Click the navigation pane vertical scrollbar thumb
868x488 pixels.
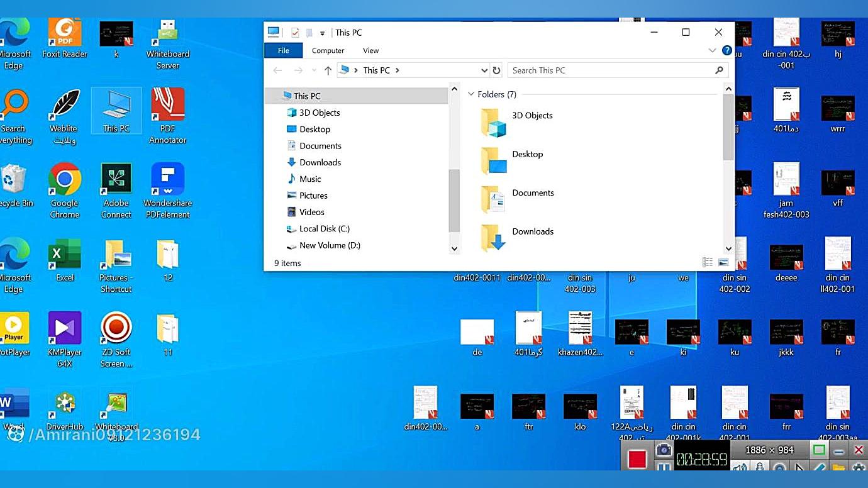coord(454,200)
